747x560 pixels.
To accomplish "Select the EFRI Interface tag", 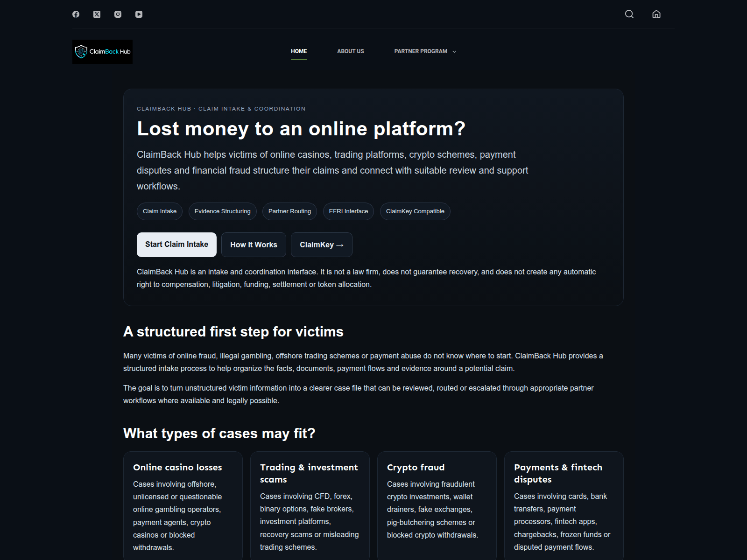I will pos(348,211).
